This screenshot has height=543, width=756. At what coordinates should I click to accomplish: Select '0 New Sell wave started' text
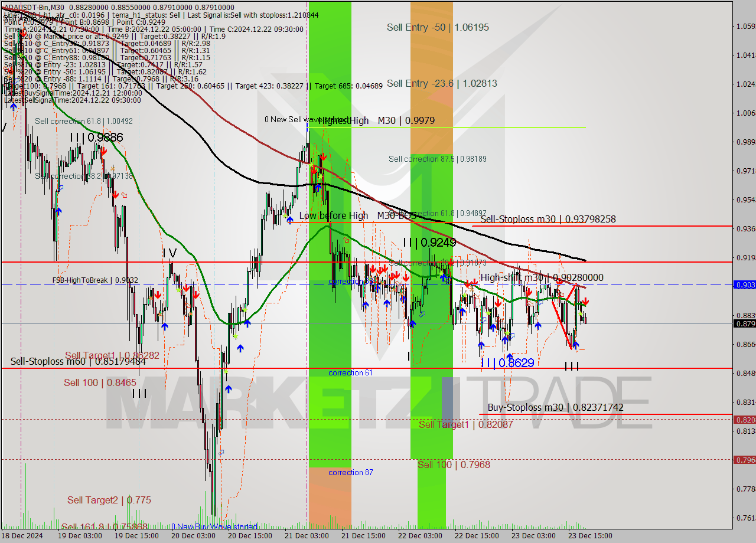click(x=307, y=120)
